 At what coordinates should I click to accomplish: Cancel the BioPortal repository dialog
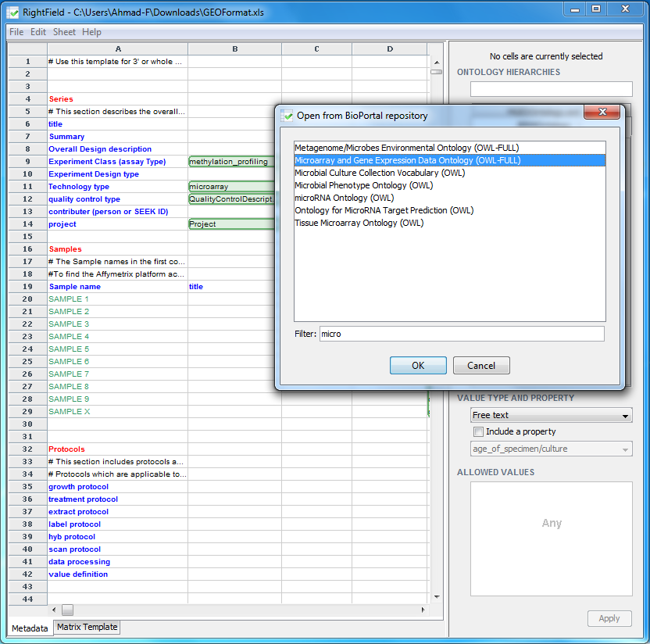pos(480,365)
